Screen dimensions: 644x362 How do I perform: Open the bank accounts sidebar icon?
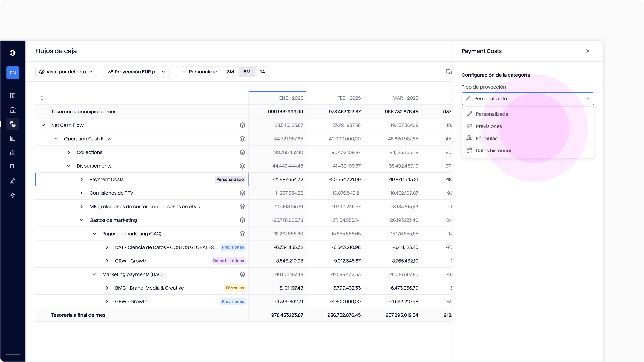[13, 110]
